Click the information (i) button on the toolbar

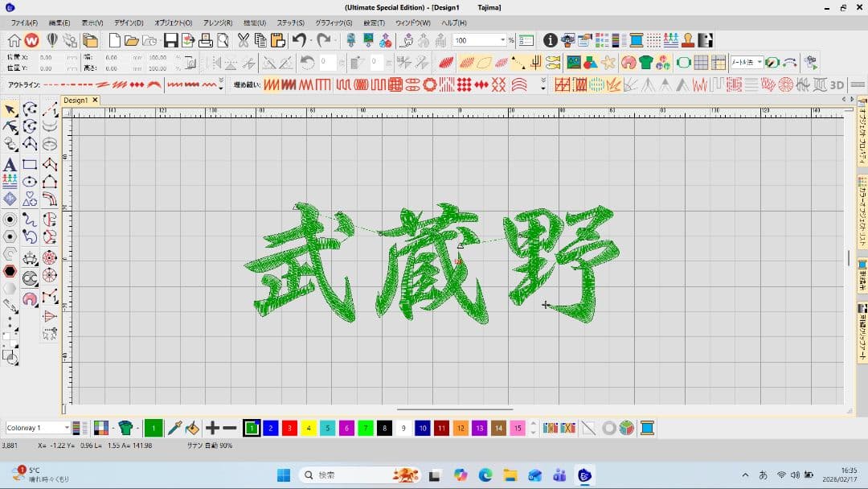(550, 38)
